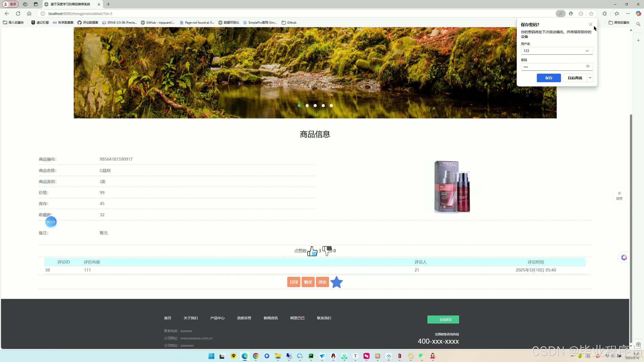Click the 购买 buy button
The image size is (644, 362).
[308, 282]
